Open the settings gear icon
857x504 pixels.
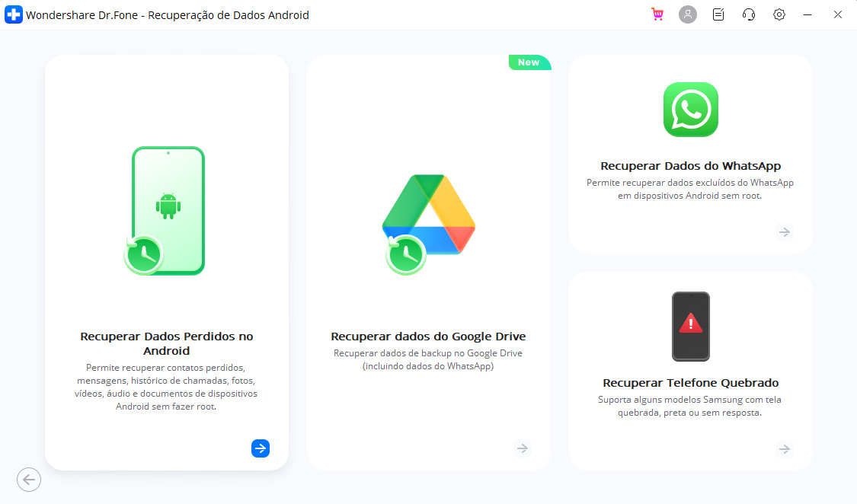point(779,14)
